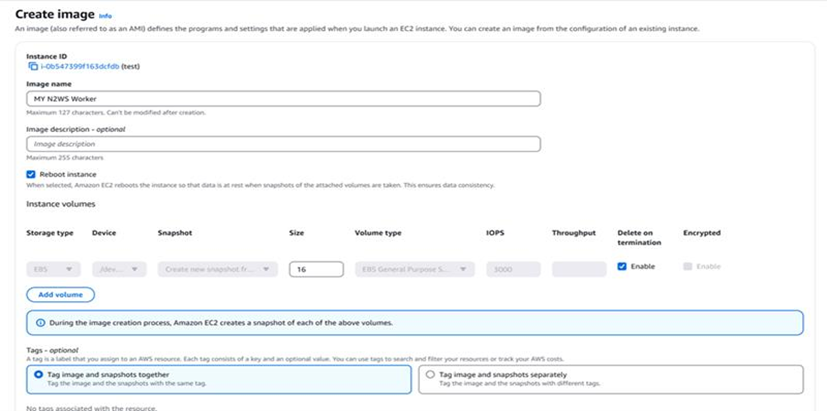Click the empty Throughput field
Image resolution: width=827 pixels, height=411 pixels.
point(579,269)
